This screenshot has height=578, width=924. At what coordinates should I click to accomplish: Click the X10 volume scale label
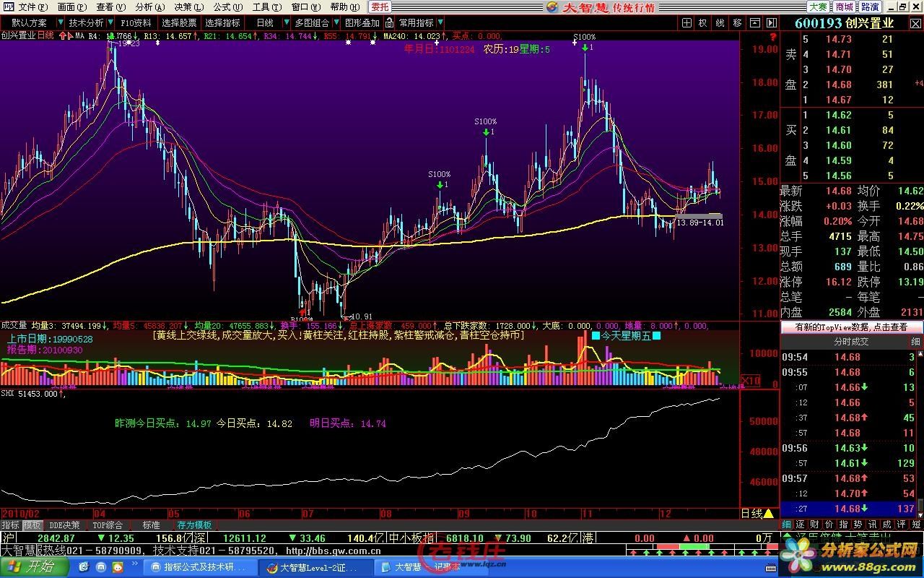pos(751,380)
